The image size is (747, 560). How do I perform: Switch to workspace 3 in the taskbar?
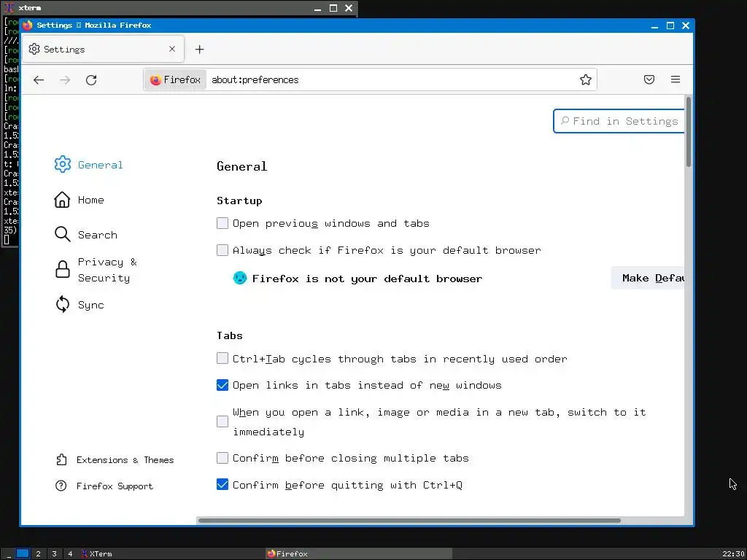coord(54,554)
